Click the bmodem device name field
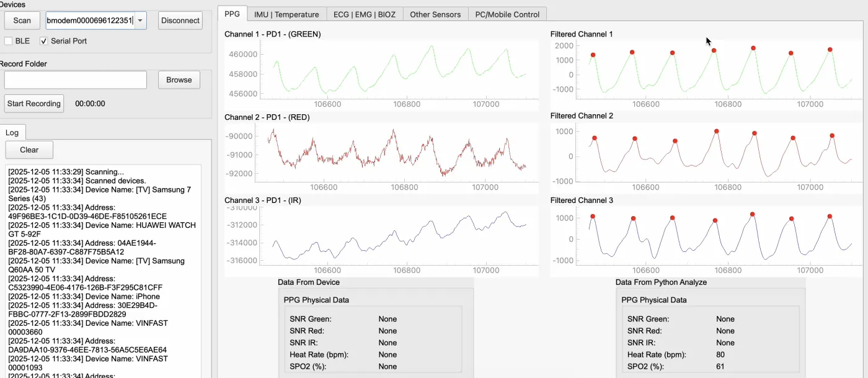This screenshot has width=868, height=378. tap(91, 20)
